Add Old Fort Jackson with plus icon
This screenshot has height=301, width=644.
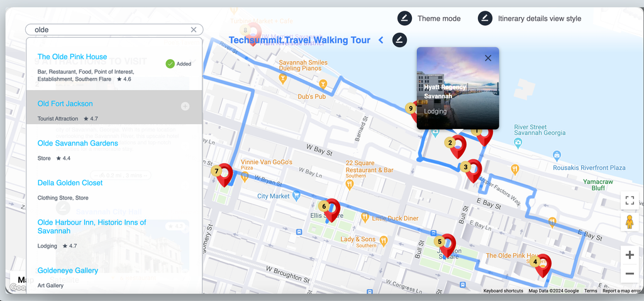pos(186,106)
